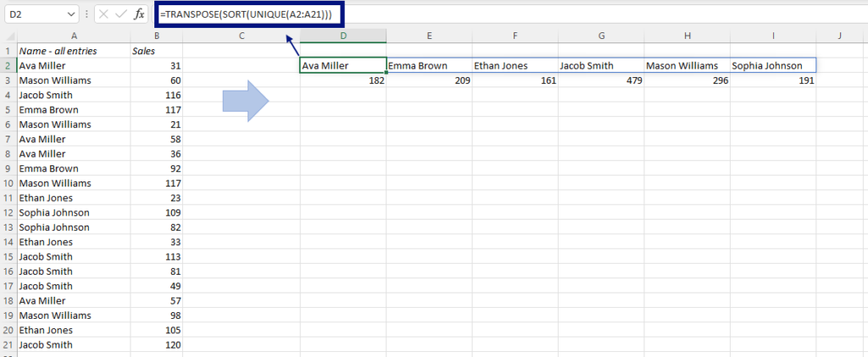The image size is (868, 357).
Task: Click the Enter checkmark icon in formula bar
Action: pyautogui.click(x=120, y=14)
